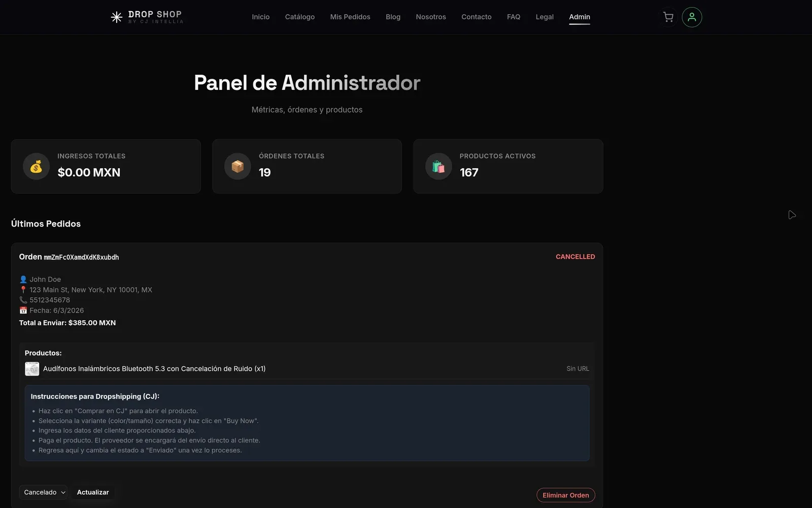Image resolution: width=812 pixels, height=508 pixels.
Task: Click the $0.00 MXN revenue value
Action: pyautogui.click(x=89, y=172)
